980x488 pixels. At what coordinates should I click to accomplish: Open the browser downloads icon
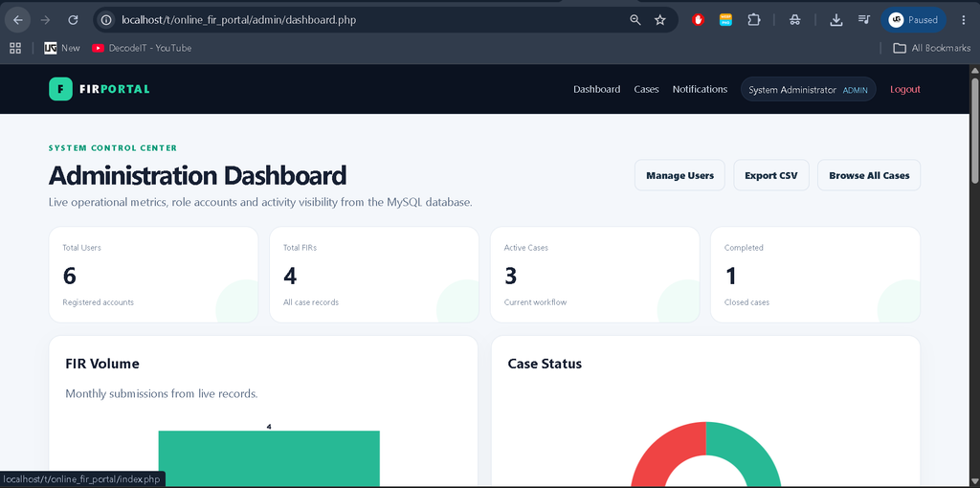coord(836,20)
